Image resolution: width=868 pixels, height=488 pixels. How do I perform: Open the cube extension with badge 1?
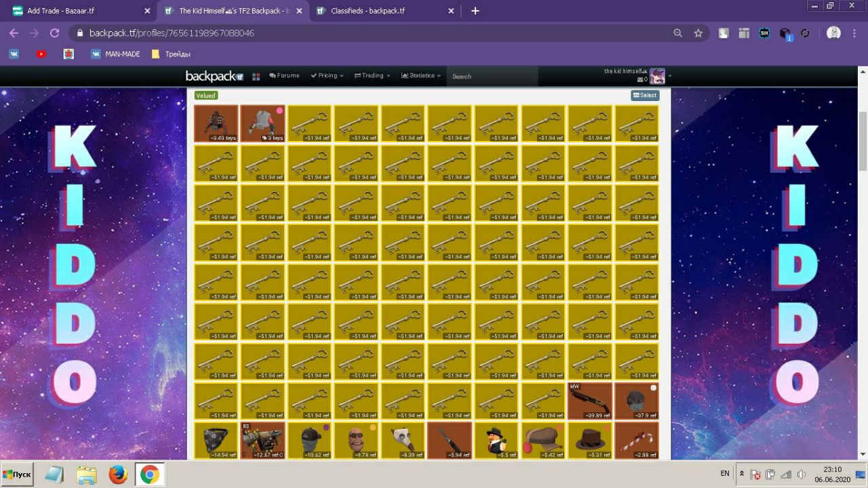(x=785, y=33)
